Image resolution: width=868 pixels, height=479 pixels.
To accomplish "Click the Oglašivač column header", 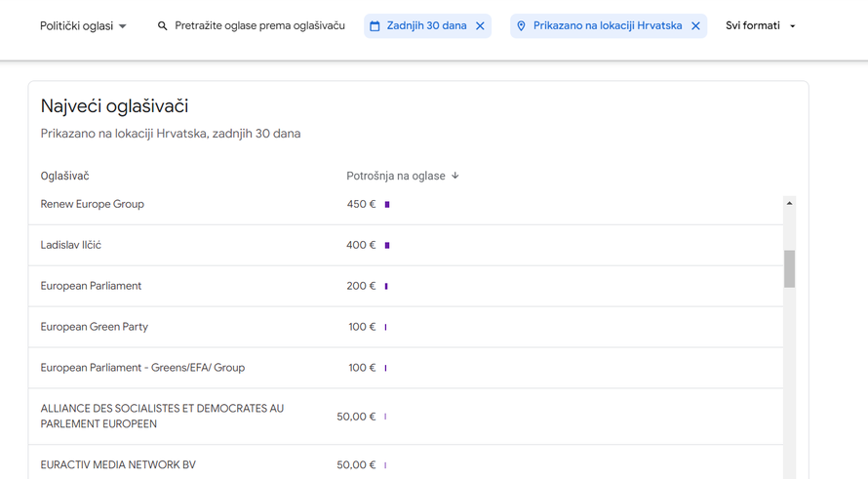I will pyautogui.click(x=64, y=176).
